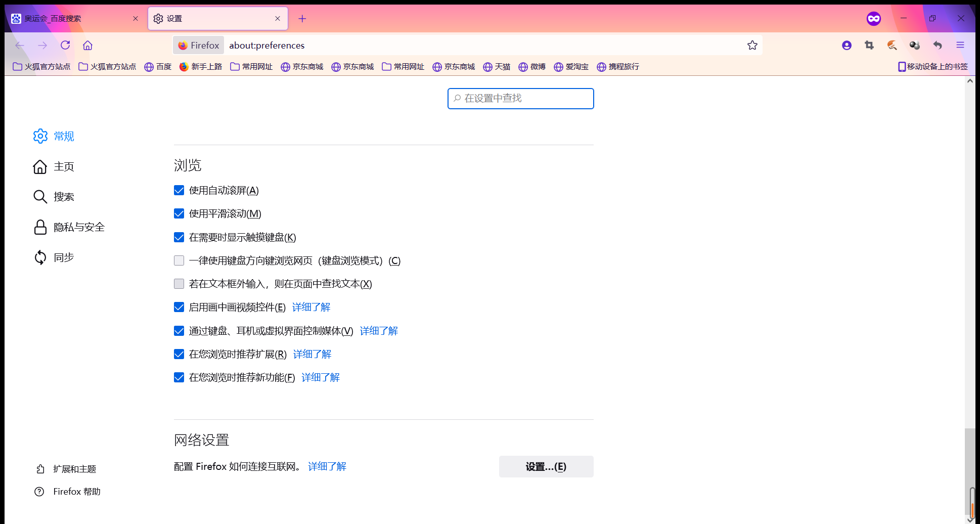Image resolution: width=980 pixels, height=524 pixels.
Task: Click the page reload icon
Action: tap(65, 45)
